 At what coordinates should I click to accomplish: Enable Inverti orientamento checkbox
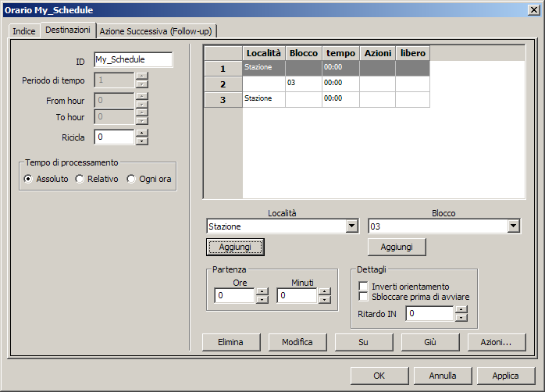[363, 287]
